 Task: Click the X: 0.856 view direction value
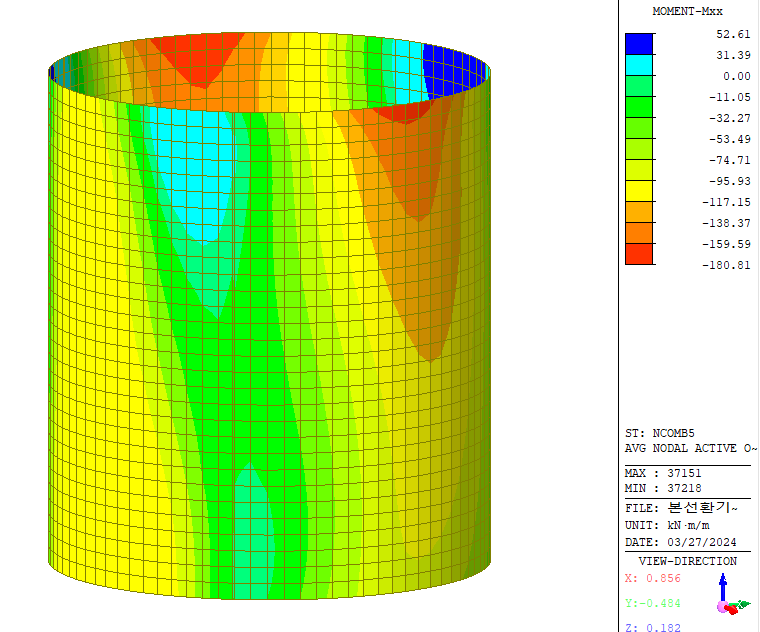pyautogui.click(x=653, y=578)
